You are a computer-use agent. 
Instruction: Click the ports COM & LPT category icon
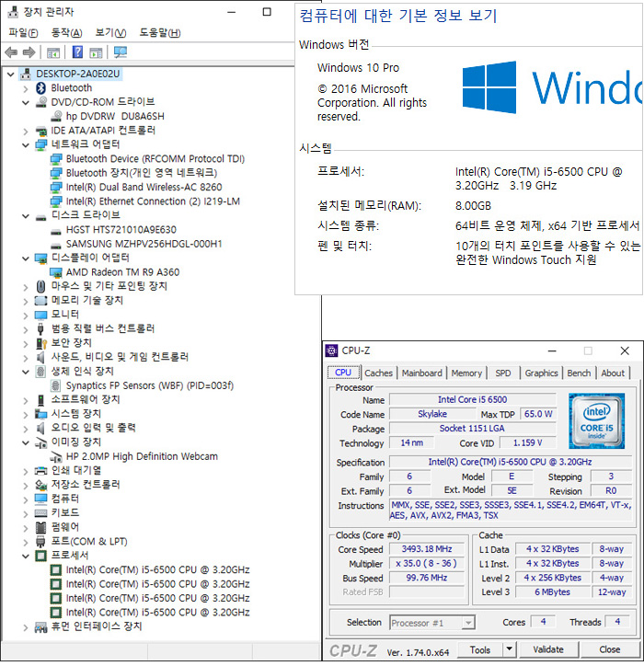(40, 542)
